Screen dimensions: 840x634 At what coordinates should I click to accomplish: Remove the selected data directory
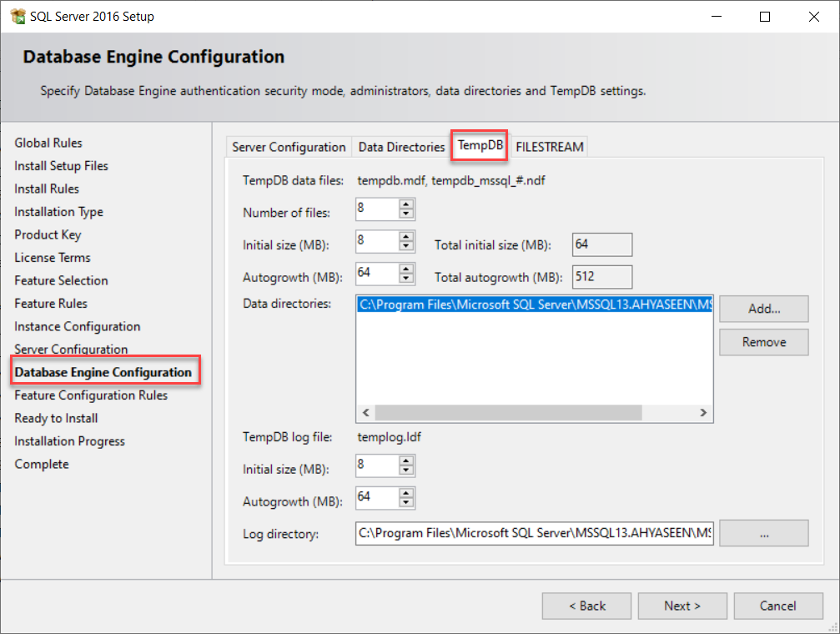(763, 342)
